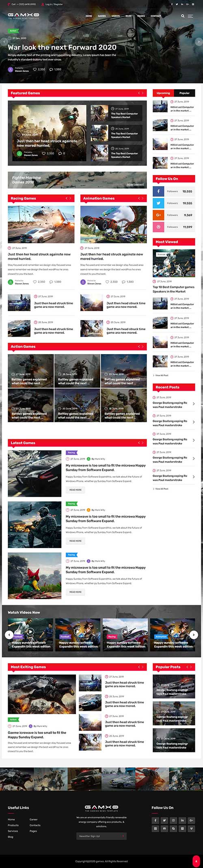203x868 pixels.
Task: Click the Facebook followers icon
Action: [158, 191]
